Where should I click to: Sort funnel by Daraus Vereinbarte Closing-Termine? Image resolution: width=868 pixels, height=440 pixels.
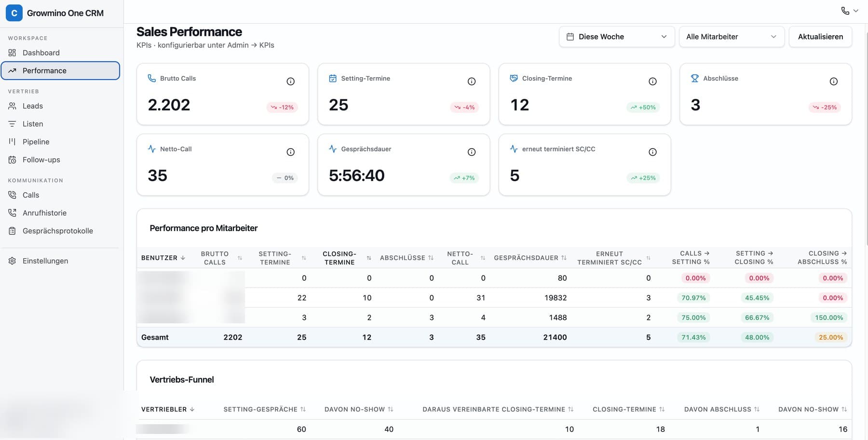point(498,410)
